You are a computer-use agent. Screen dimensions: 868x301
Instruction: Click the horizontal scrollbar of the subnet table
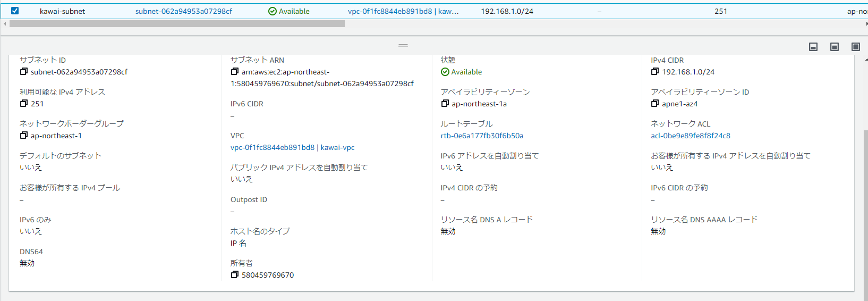[x=177, y=23]
